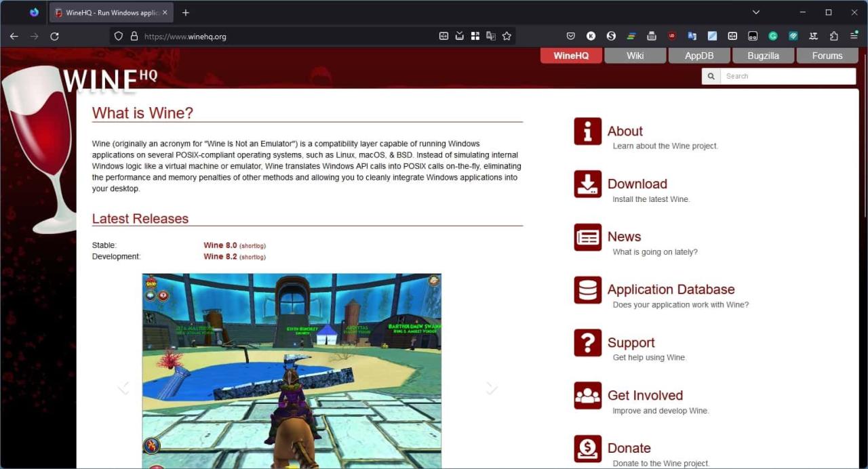Click the Google Translate extension icon
This screenshot has height=469, width=868.
pyautogui.click(x=692, y=37)
